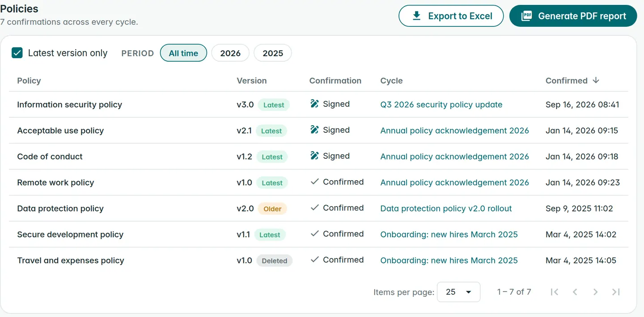This screenshot has width=644, height=317.
Task: Open Onboarding new hires link for Travel and expenses policy
Action: point(449,260)
